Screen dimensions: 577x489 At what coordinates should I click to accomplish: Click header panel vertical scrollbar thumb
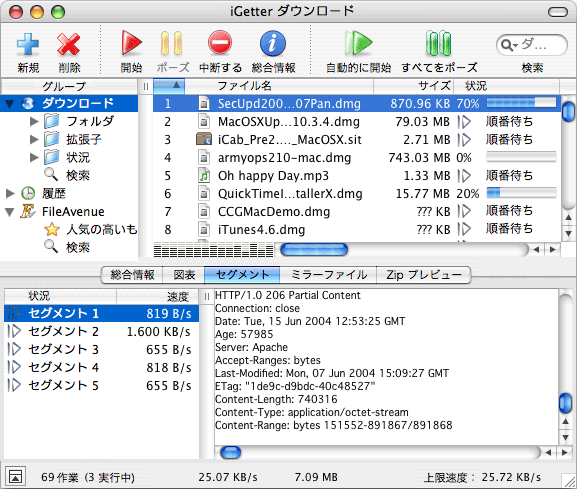(566, 403)
